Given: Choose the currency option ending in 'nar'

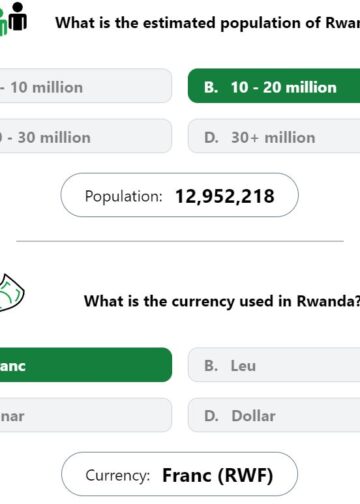Looking at the screenshot, I should (x=86, y=415).
